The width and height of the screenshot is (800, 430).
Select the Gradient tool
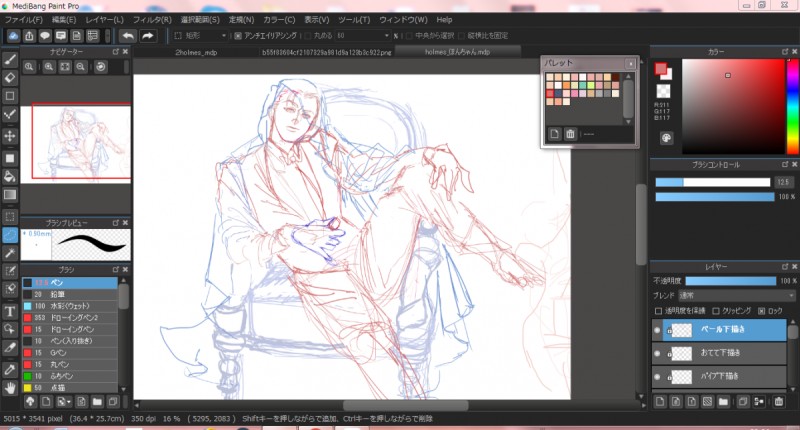(10, 195)
